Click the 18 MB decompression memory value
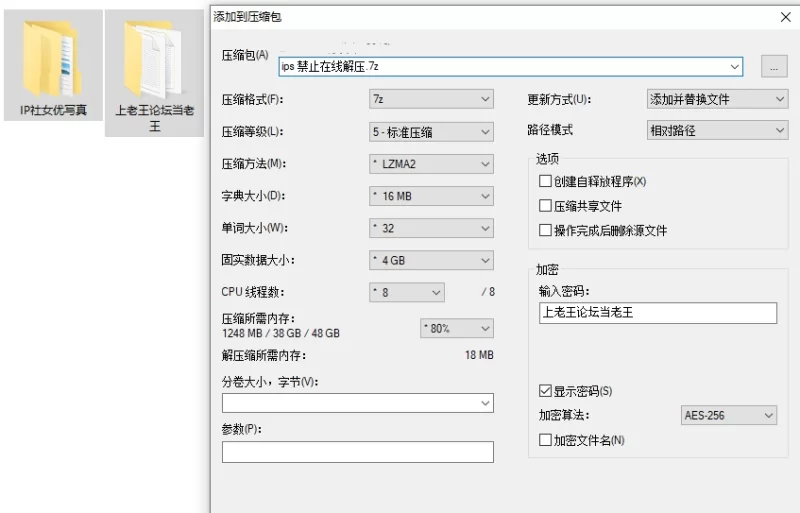Screen dimensions: 800x513 click(x=479, y=355)
